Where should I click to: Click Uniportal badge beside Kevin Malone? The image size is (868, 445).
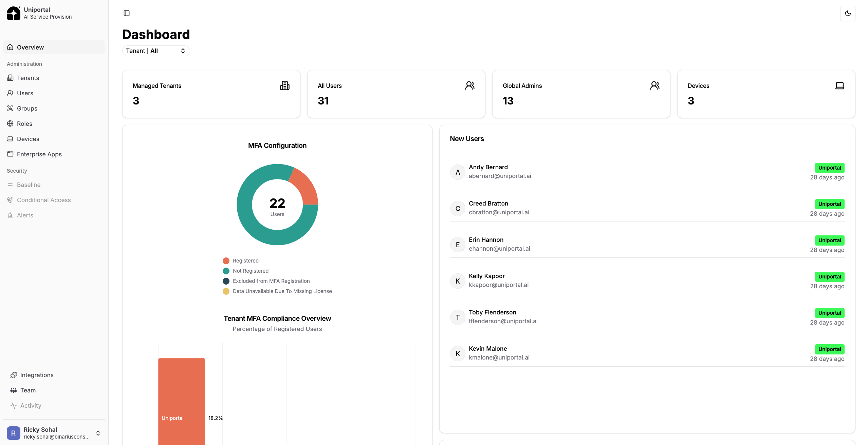(x=829, y=349)
